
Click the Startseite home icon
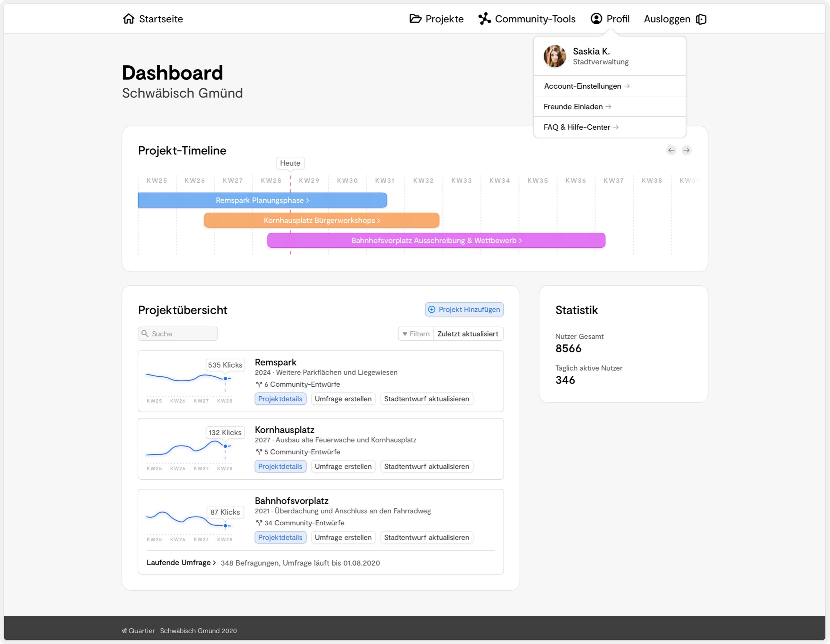(129, 19)
